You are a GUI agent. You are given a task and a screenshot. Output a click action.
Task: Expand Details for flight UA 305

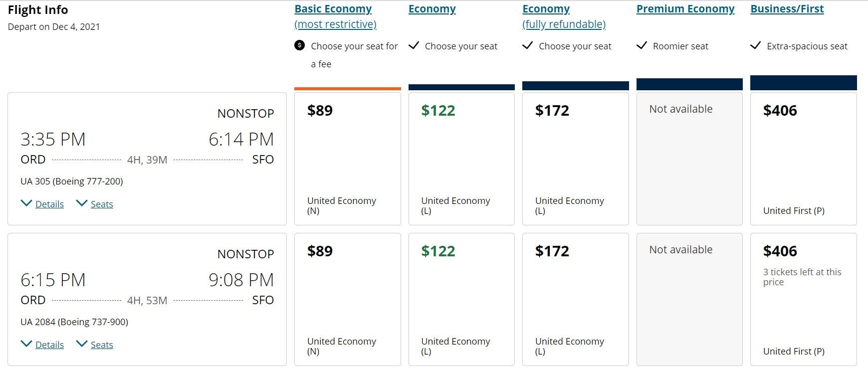[49, 204]
